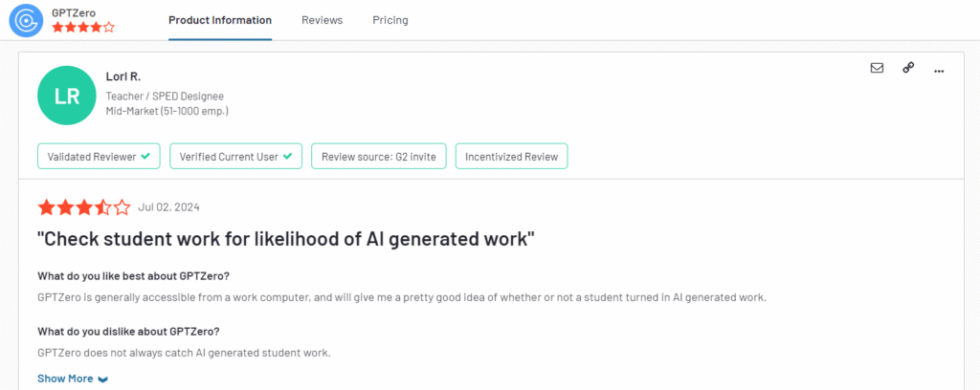The width and height of the screenshot is (980, 390).
Task: Click the Incentivized Review badge
Action: pyautogui.click(x=511, y=156)
